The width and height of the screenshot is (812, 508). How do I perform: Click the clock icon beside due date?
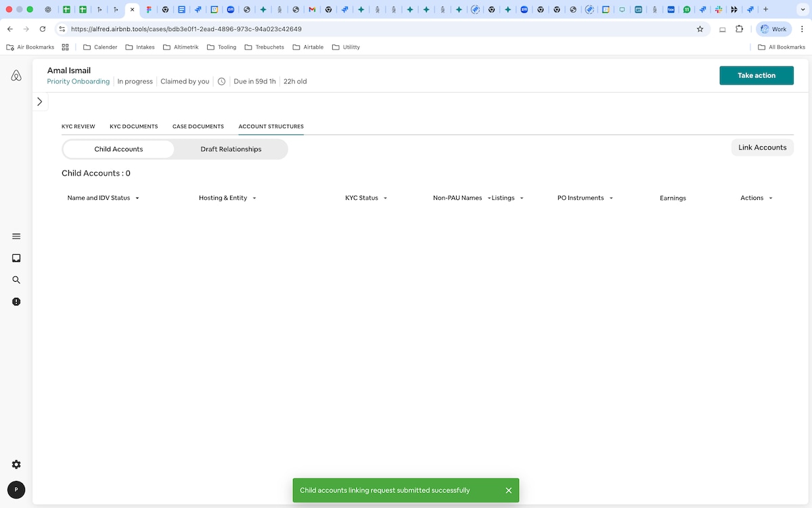[x=221, y=81]
